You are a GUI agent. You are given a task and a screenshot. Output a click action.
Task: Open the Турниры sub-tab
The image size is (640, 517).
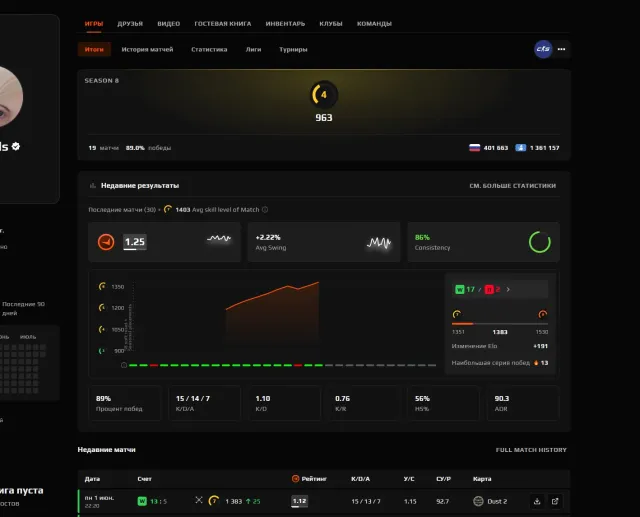293,49
